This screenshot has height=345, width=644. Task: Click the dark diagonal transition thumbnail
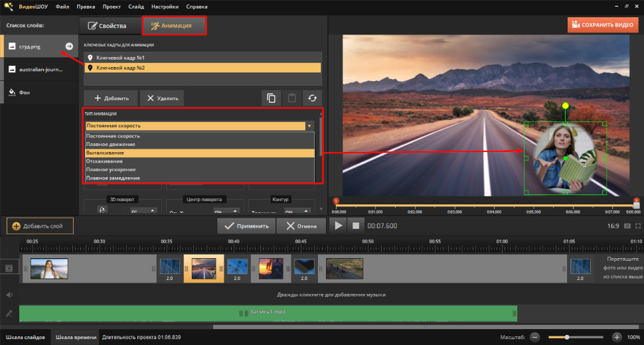click(304, 267)
